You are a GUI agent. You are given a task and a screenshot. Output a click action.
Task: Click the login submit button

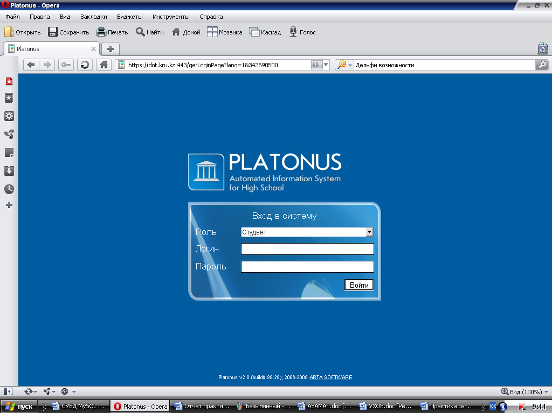pos(359,285)
